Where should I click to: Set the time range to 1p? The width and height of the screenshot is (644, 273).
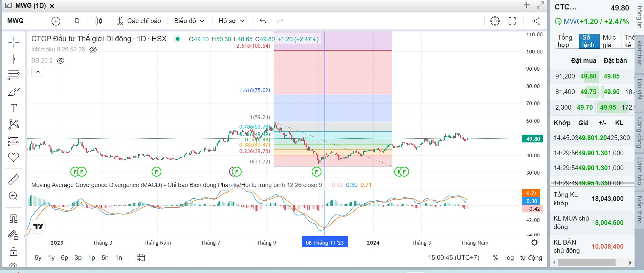coord(92,258)
